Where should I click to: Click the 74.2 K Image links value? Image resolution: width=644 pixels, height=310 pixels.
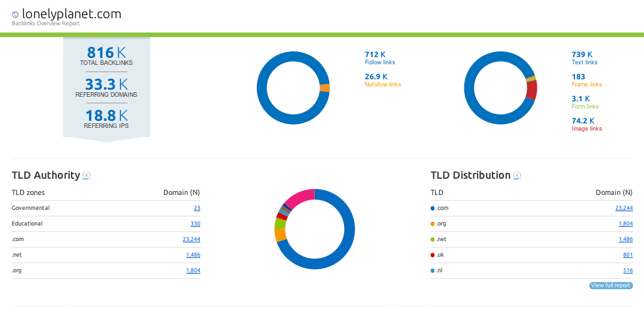point(583,121)
